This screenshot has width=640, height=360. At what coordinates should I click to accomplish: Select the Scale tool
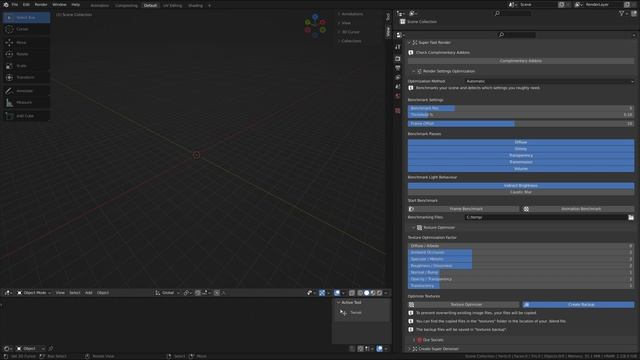27,66
